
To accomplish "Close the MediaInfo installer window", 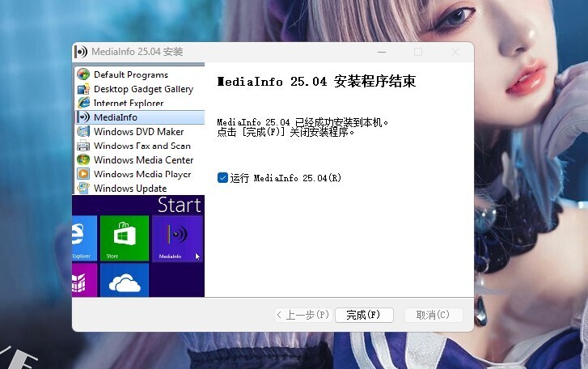I will click(x=455, y=52).
